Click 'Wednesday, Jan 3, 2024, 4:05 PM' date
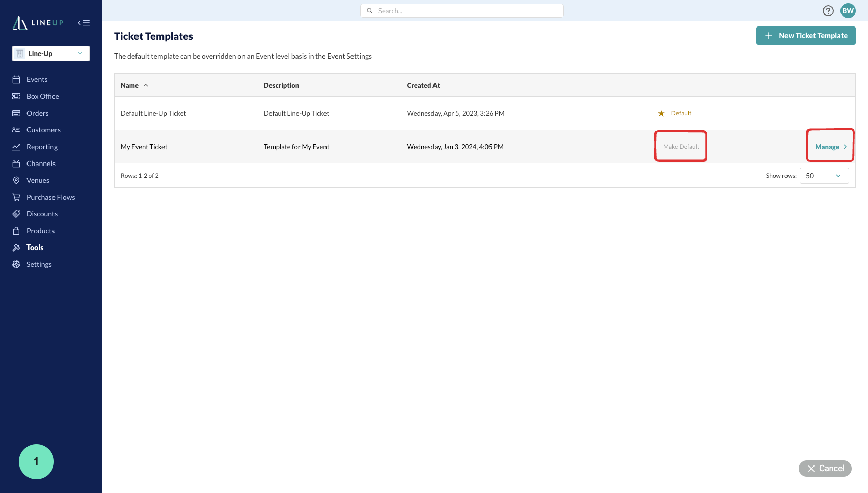The width and height of the screenshot is (868, 493). point(455,147)
